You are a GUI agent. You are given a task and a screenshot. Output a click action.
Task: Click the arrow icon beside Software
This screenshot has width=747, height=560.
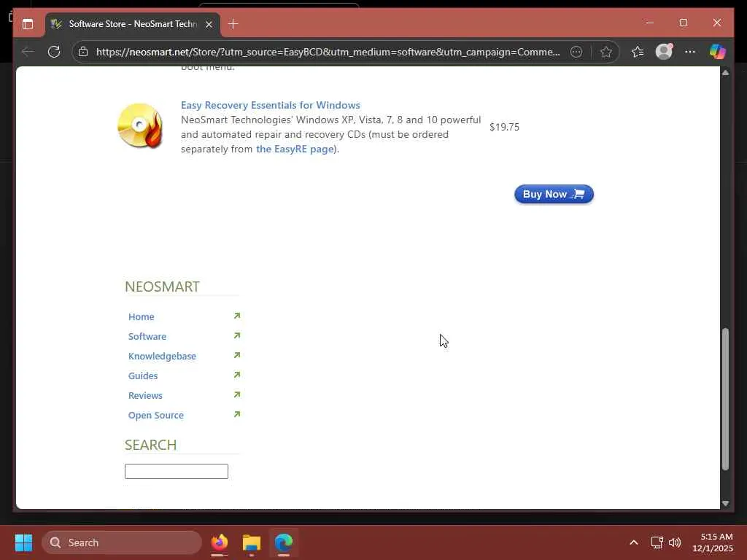(237, 335)
